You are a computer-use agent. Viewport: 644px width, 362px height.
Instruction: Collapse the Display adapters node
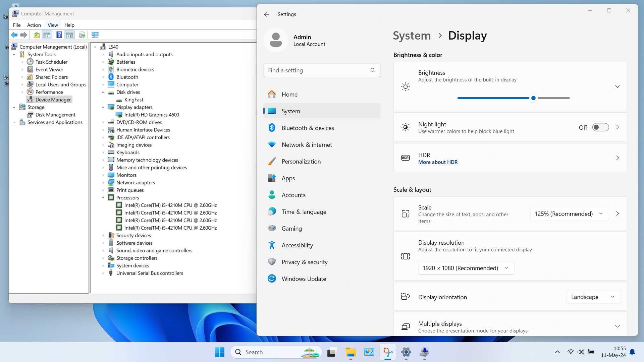(103, 107)
